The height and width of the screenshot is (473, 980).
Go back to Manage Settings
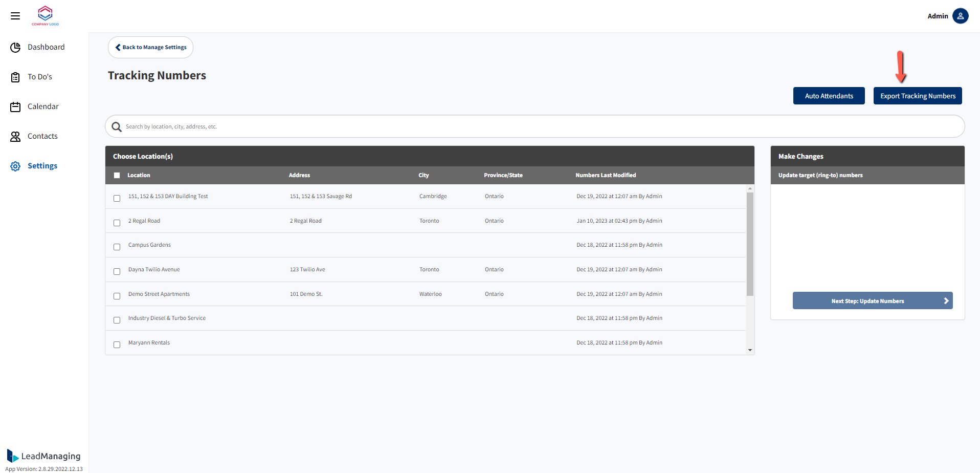pyautogui.click(x=150, y=48)
